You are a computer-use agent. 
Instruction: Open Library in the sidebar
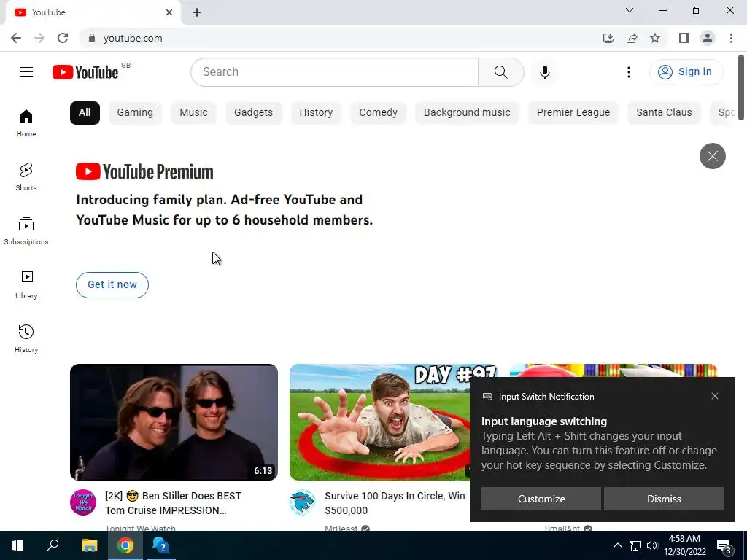click(26, 285)
